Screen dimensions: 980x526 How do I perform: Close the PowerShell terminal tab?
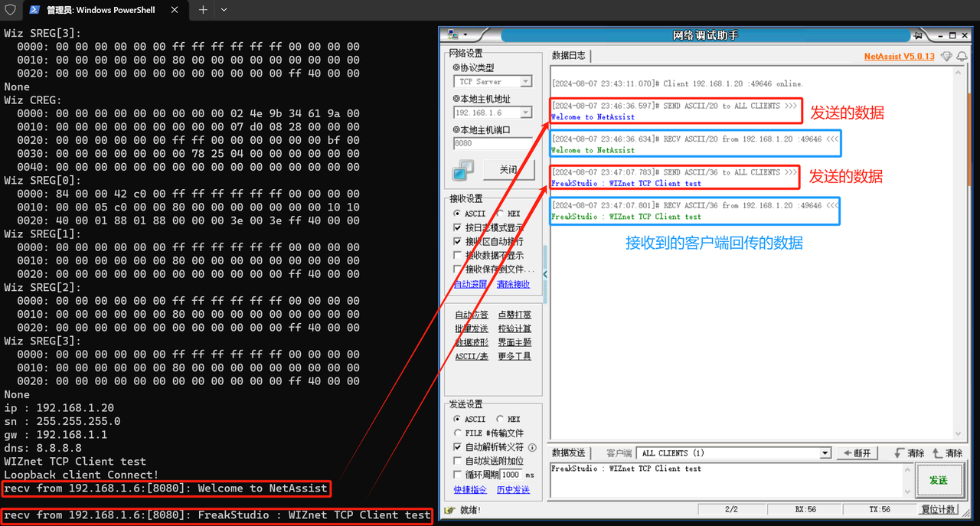click(x=175, y=10)
